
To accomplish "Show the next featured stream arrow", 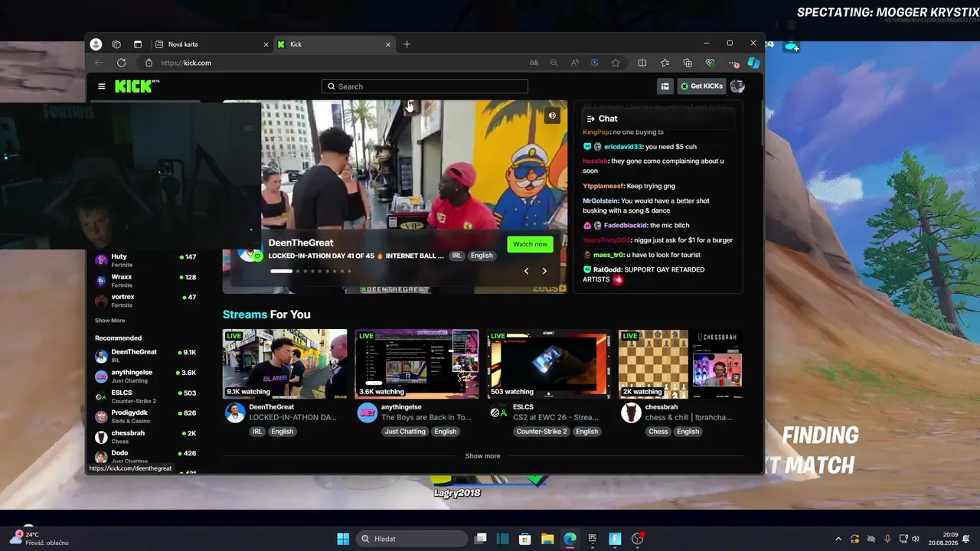I will click(x=544, y=271).
